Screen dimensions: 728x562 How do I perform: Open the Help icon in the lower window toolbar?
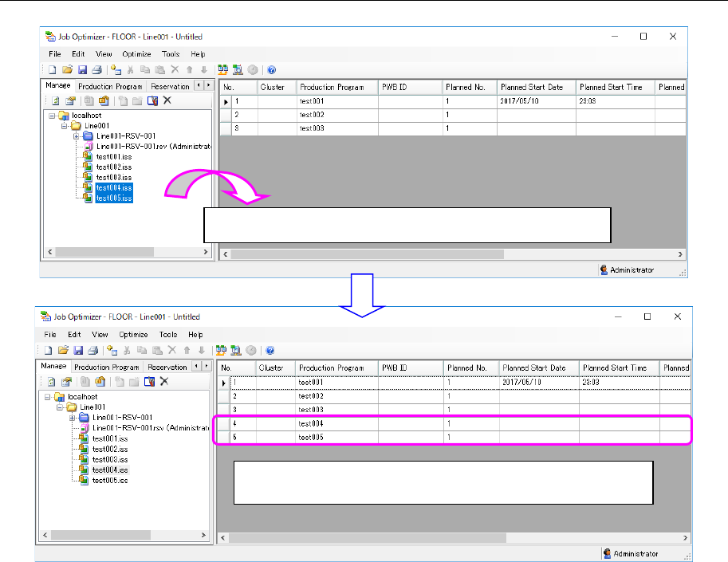pos(271,350)
